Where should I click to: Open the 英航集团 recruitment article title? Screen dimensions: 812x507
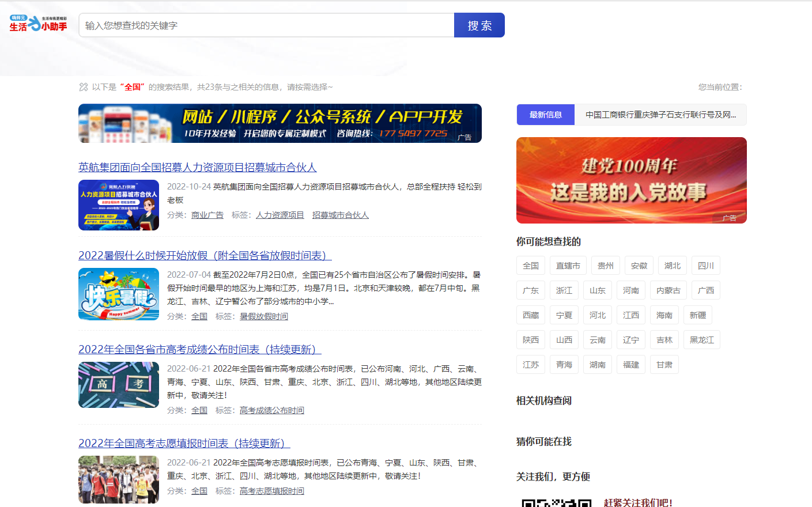197,167
